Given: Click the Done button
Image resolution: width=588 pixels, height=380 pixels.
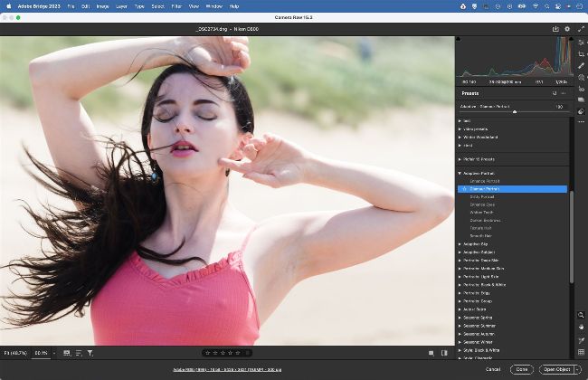Looking at the screenshot, I should tap(520, 369).
